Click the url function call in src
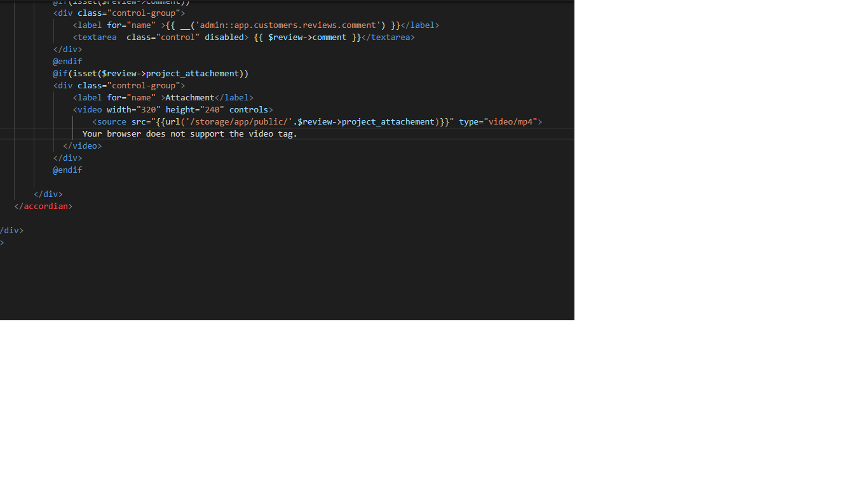The image size is (868, 488). point(173,122)
